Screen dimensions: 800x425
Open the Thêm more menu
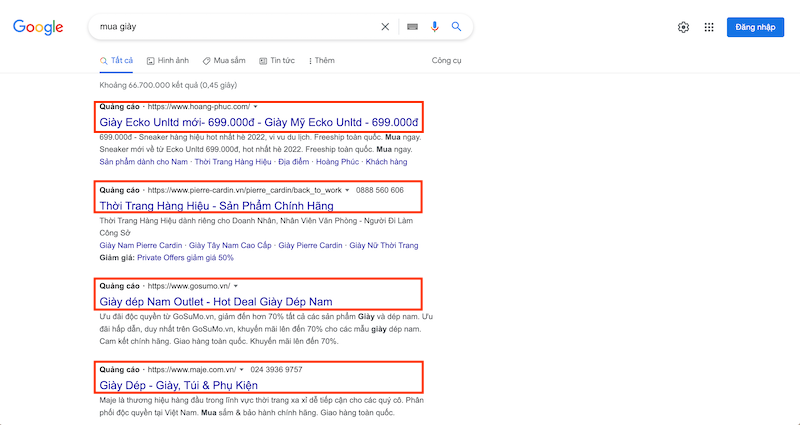[321, 60]
